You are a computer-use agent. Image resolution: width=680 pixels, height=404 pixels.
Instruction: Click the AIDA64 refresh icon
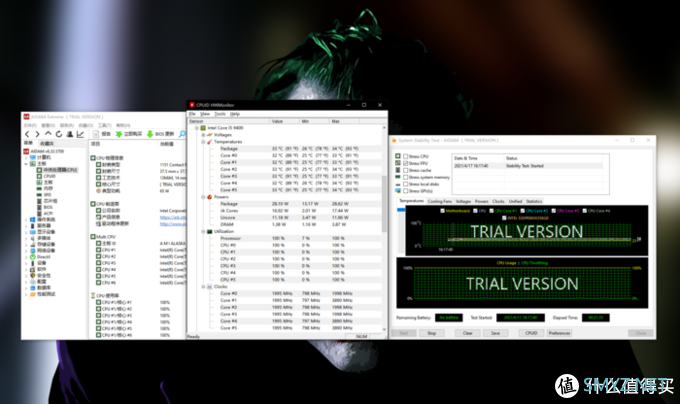click(x=59, y=134)
